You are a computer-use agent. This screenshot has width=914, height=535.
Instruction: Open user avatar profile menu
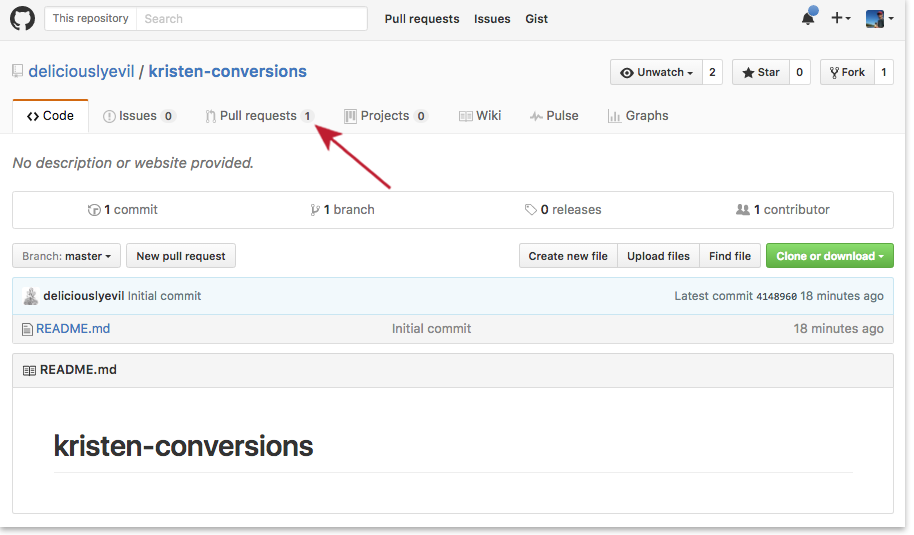coord(879,19)
